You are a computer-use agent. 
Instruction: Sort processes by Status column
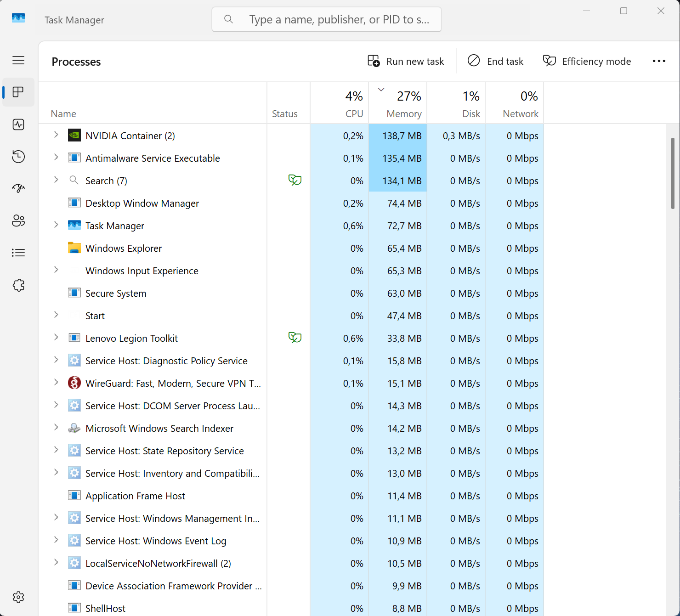click(289, 103)
